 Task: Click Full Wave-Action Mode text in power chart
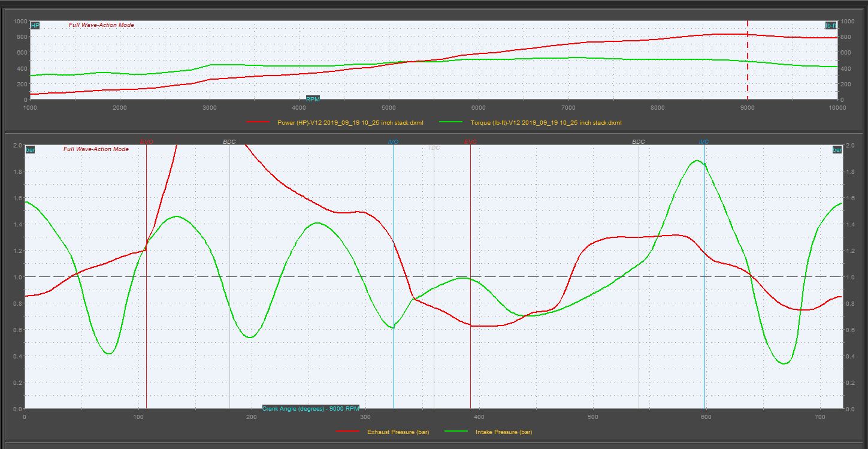(x=101, y=25)
